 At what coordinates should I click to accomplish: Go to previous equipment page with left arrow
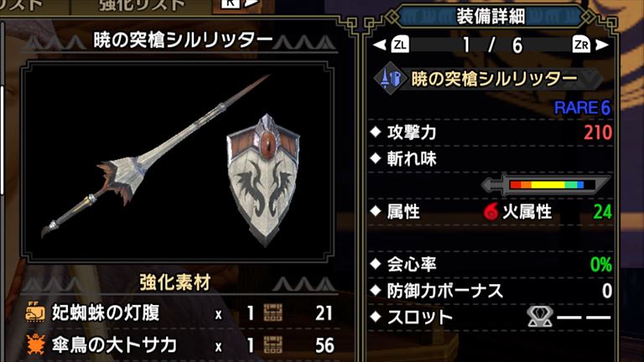[380, 44]
